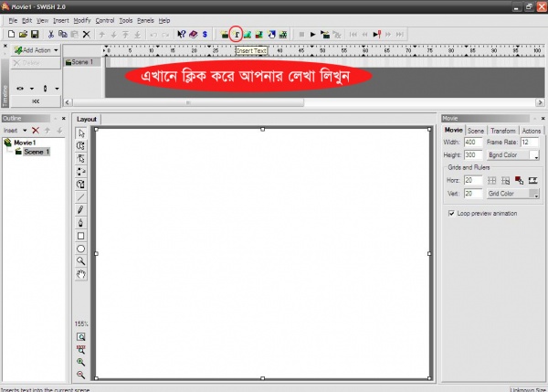The image size is (548, 392).
Task: Click the Width input field
Action: tap(473, 143)
